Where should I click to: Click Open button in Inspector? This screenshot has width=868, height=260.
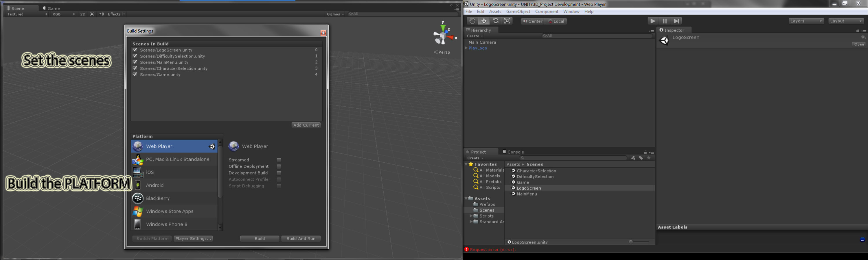(859, 44)
